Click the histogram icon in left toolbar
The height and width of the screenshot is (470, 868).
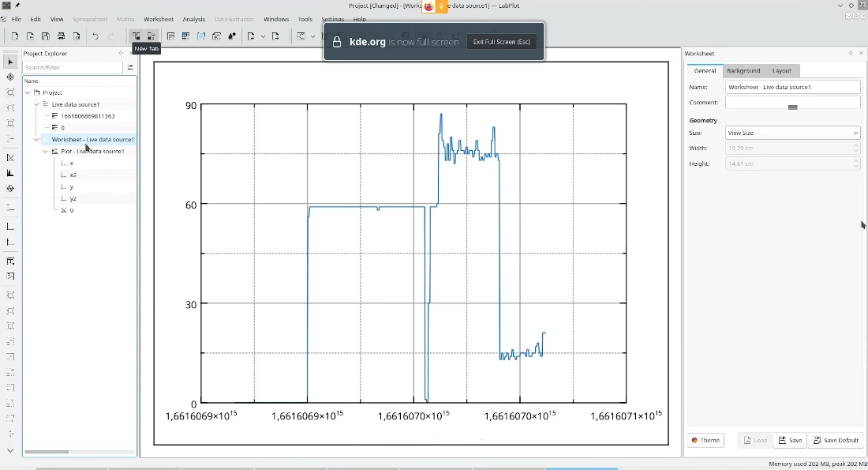pos(10,173)
